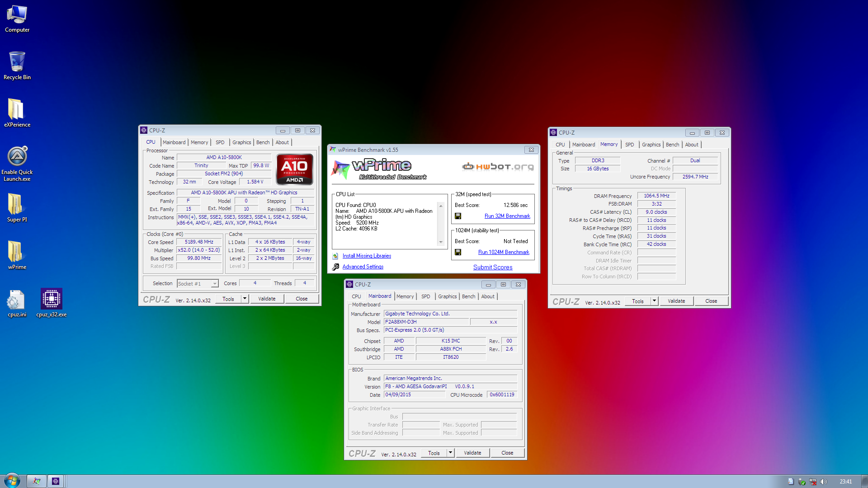Click the CPU List scroll up arrow

[x=441, y=206]
